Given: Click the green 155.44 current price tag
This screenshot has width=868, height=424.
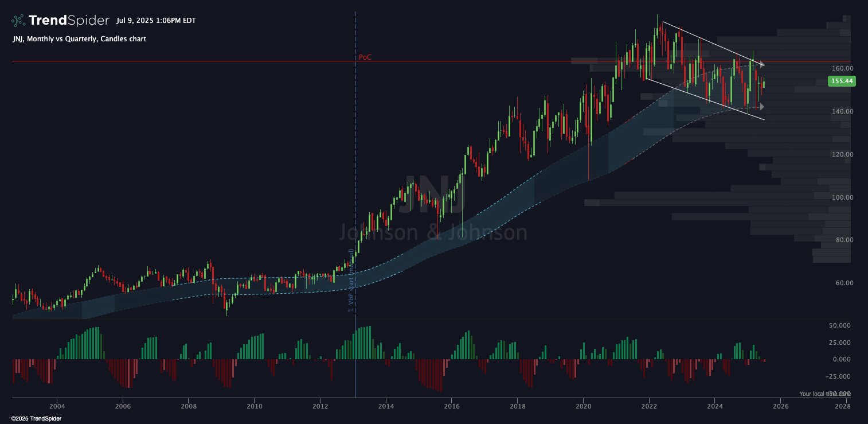Looking at the screenshot, I should pos(842,81).
